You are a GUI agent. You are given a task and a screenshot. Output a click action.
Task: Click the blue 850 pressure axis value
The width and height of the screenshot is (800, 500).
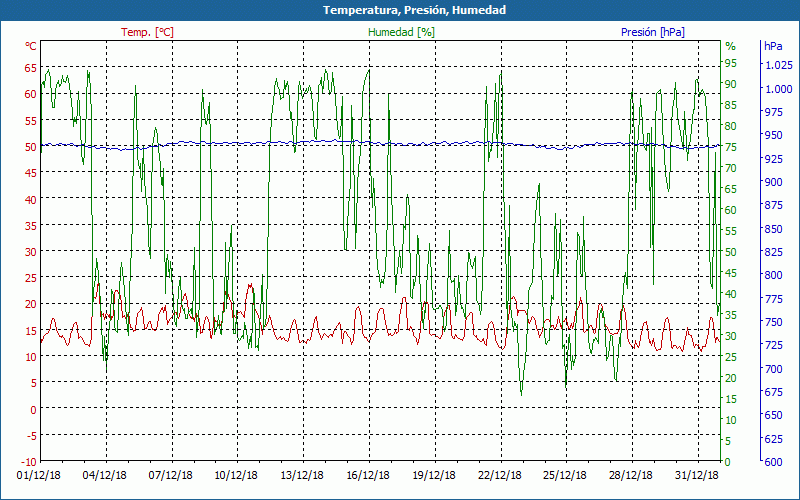pyautogui.click(x=773, y=229)
